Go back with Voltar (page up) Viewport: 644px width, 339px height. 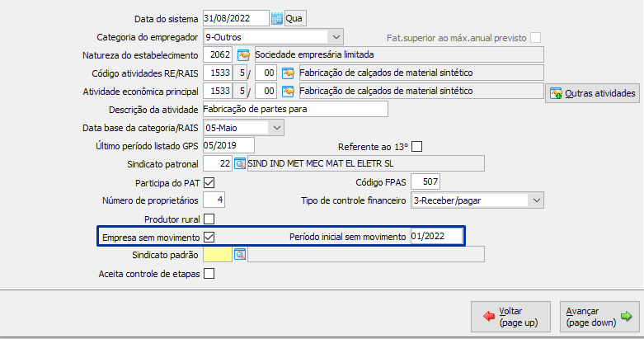(510, 317)
